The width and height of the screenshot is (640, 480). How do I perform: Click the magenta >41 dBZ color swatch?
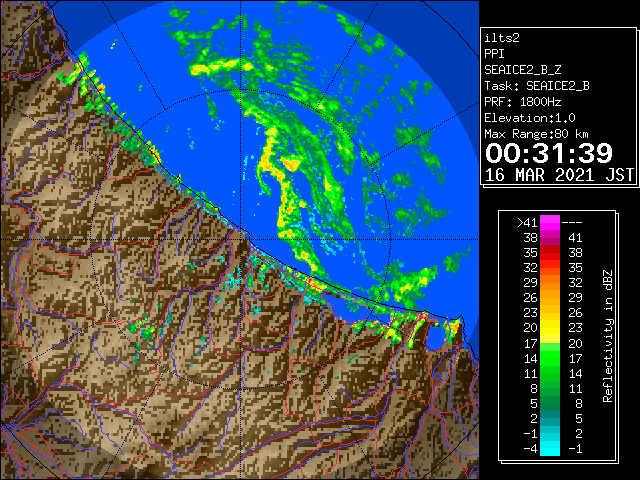coord(550,222)
